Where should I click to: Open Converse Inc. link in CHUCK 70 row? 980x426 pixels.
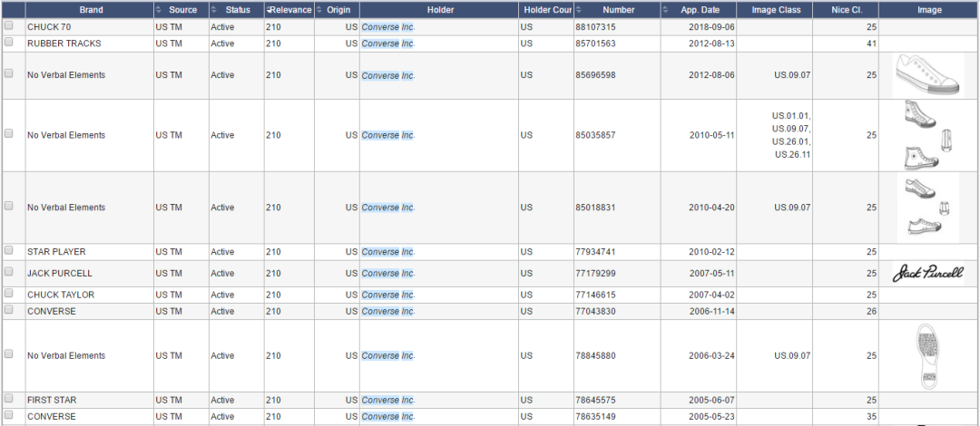pos(388,27)
